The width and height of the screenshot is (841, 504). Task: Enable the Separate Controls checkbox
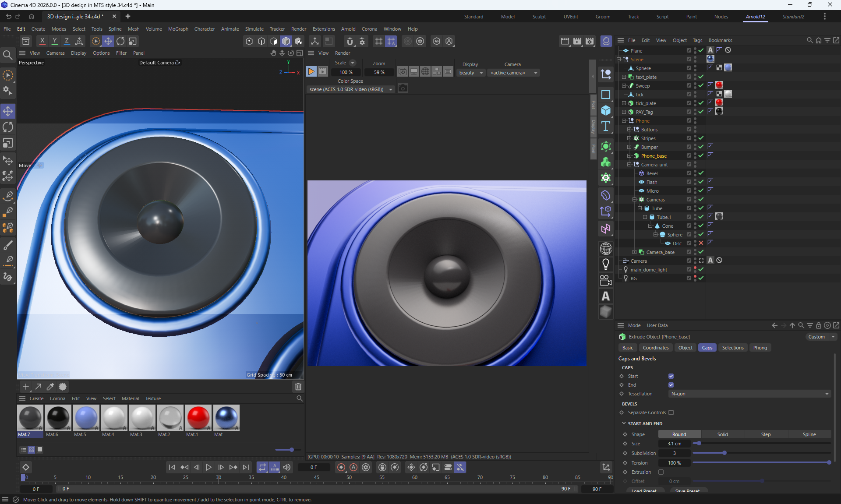[671, 412]
